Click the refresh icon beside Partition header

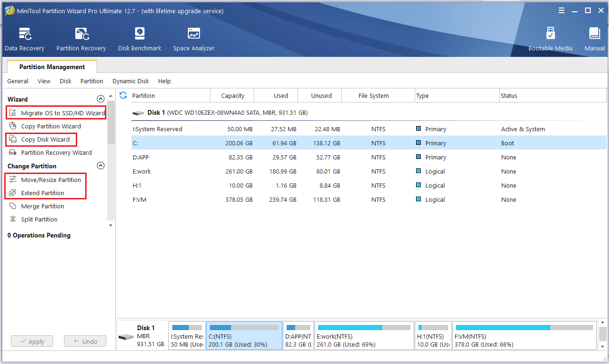[x=123, y=95]
